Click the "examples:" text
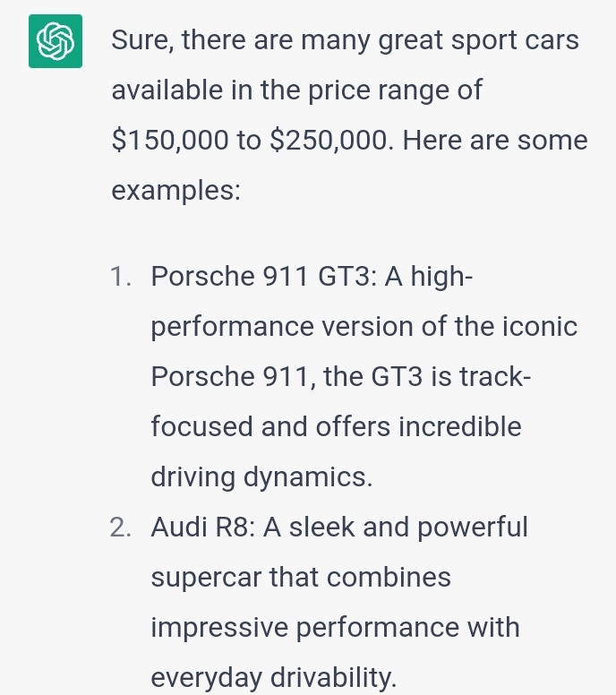The image size is (616, 695). click(175, 191)
